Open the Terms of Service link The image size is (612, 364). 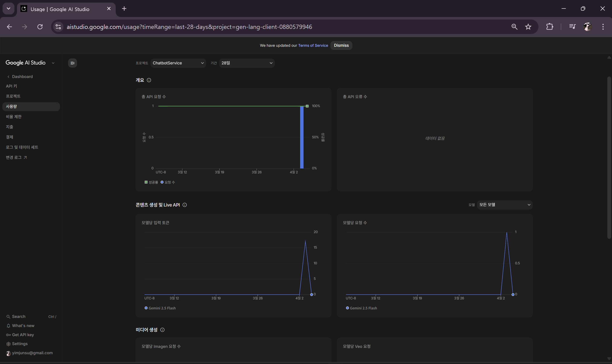tap(313, 45)
